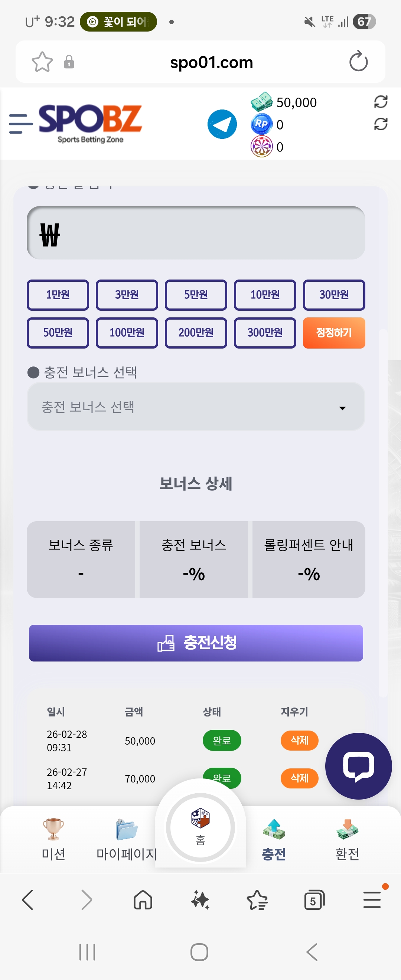Image resolution: width=401 pixels, height=980 pixels.
Task: Choose the 100만원 preset amount
Action: pos(127,333)
